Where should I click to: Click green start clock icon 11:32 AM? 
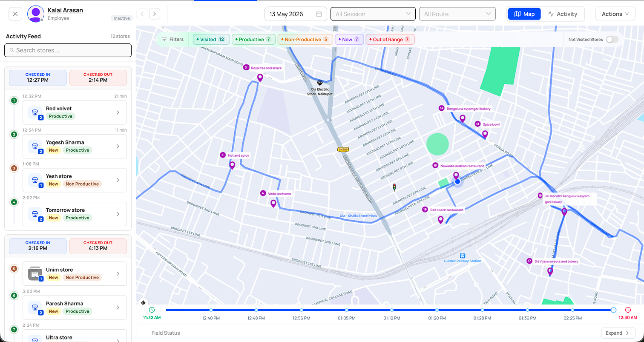coord(152,310)
